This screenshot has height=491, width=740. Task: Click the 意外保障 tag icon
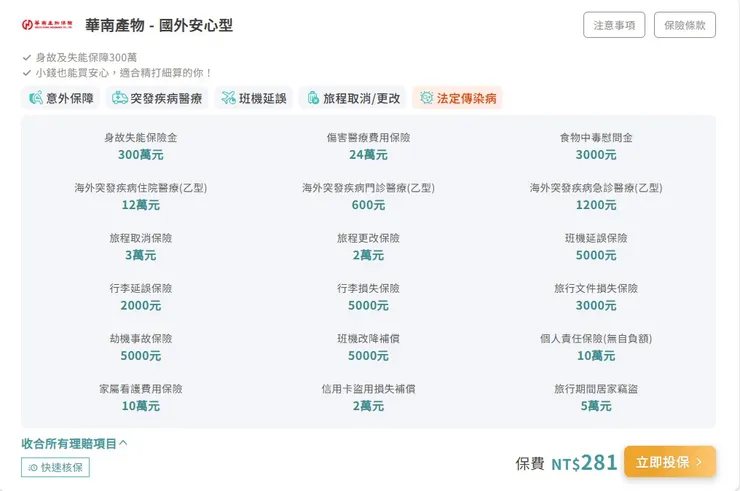[x=36, y=98]
